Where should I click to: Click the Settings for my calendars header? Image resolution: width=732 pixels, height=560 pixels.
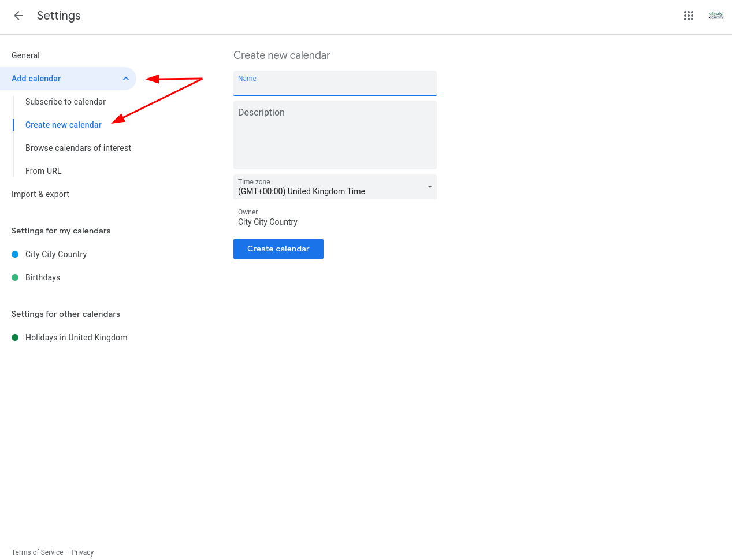61,231
